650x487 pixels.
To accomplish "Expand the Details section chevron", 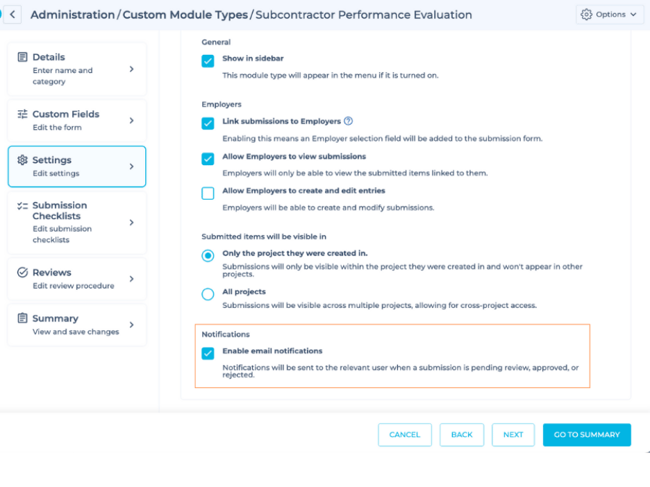I will click(x=131, y=69).
